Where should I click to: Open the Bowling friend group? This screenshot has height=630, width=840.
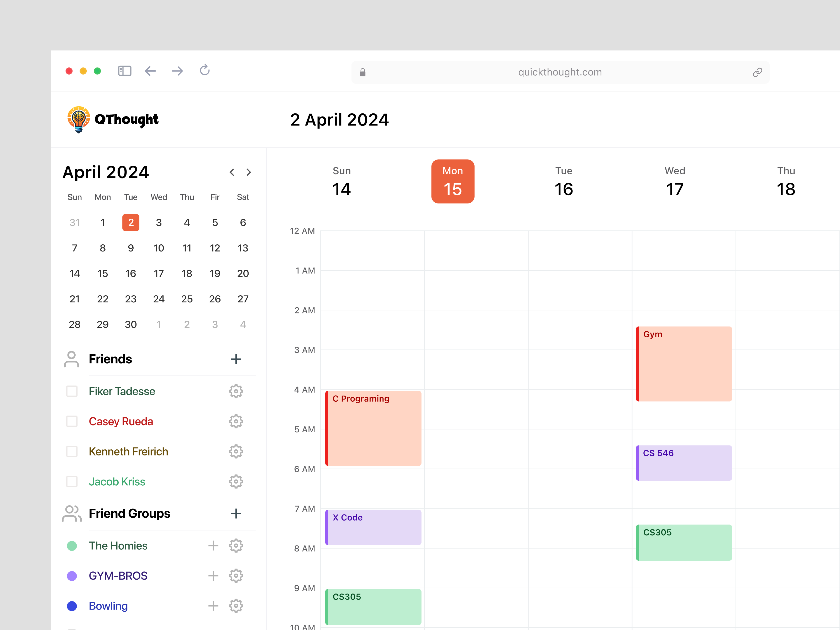pos(108,606)
